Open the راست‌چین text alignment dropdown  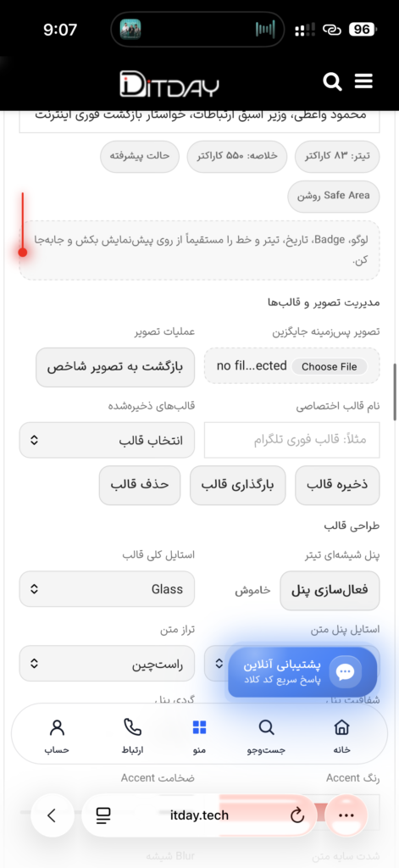point(107,663)
